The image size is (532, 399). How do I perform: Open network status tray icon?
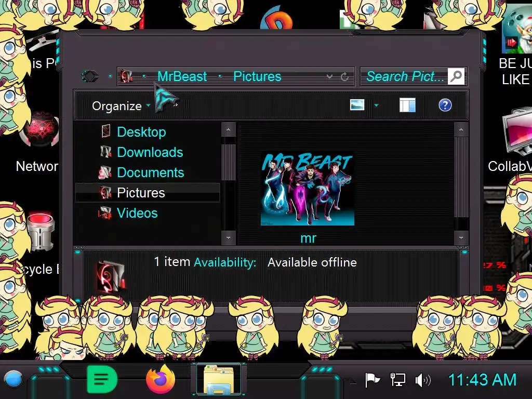[397, 380]
